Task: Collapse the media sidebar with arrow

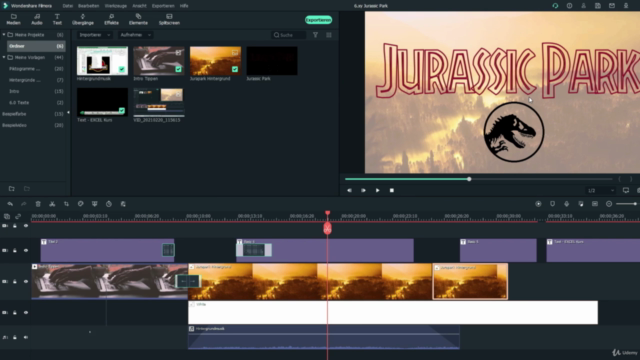Action: (x=68, y=112)
